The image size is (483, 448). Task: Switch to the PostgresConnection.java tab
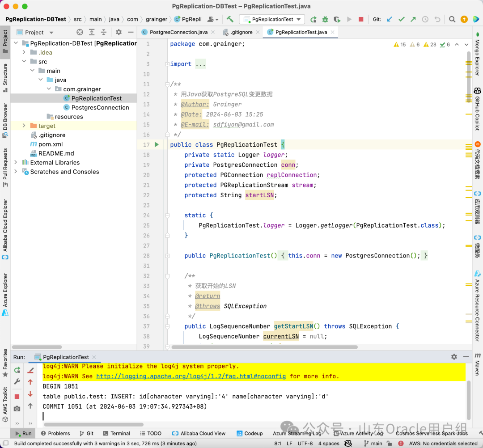click(x=178, y=32)
